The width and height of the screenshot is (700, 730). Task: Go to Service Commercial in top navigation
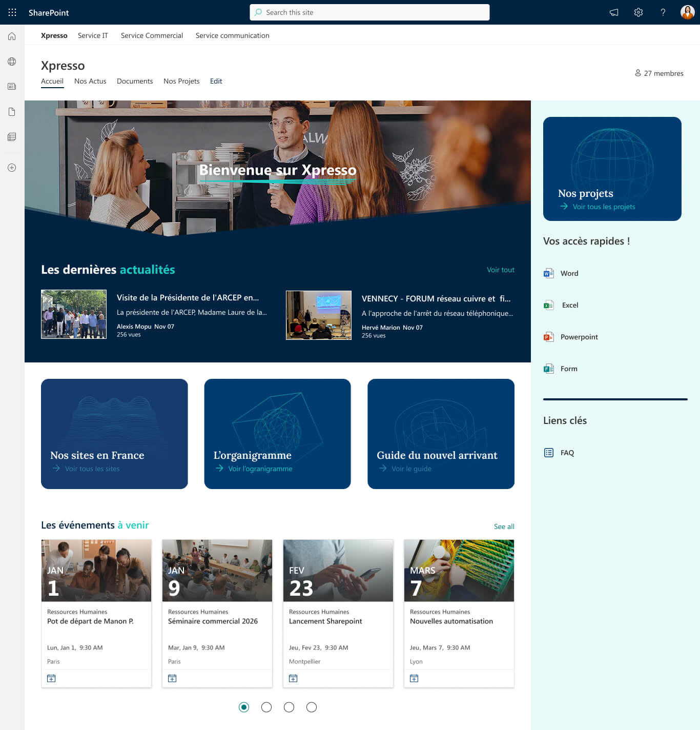coord(152,35)
